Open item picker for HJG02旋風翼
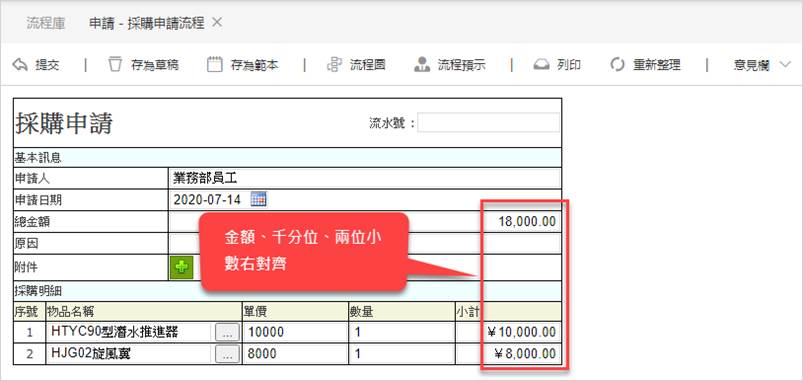The image size is (803, 381). (x=227, y=354)
